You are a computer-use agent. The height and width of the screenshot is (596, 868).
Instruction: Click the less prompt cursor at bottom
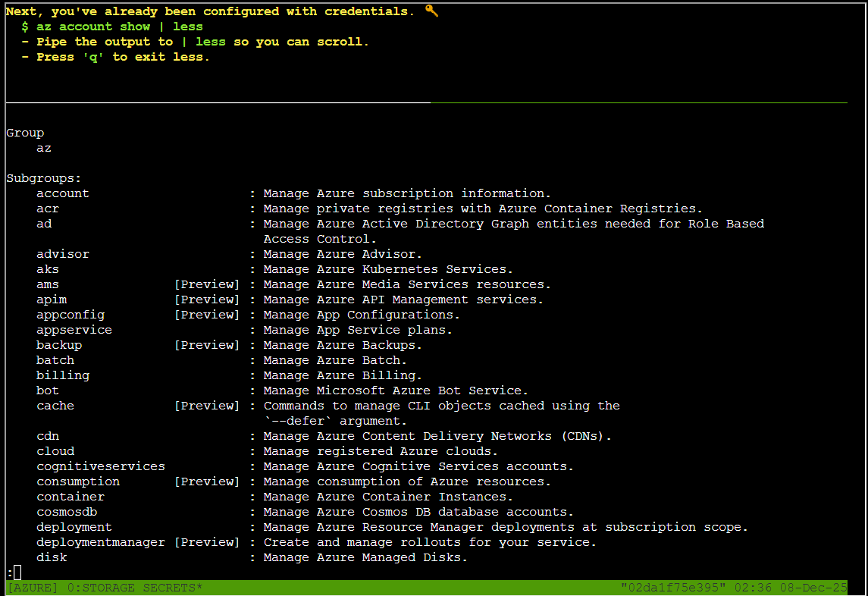(17, 572)
